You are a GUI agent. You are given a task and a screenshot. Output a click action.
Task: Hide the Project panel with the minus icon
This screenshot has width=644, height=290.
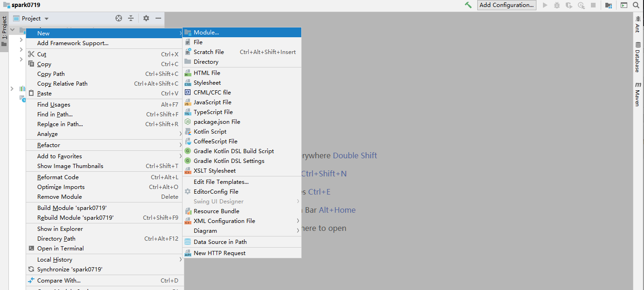[x=158, y=18]
